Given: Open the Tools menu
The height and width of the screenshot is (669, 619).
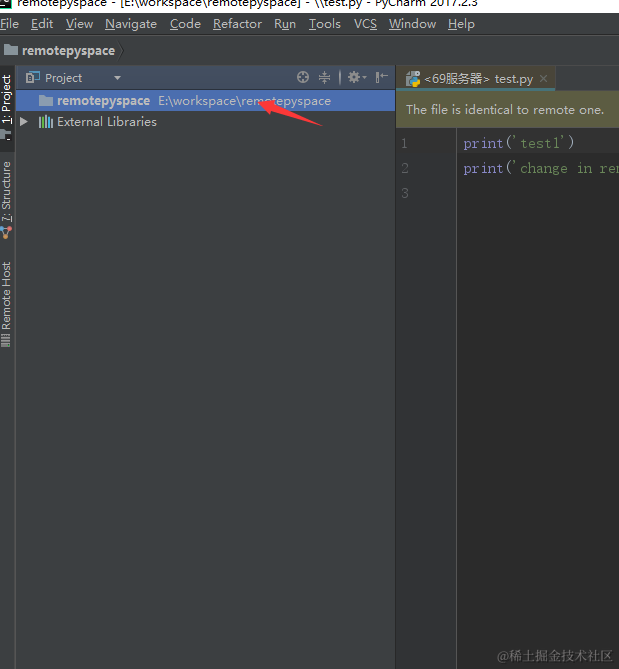Looking at the screenshot, I should [325, 24].
